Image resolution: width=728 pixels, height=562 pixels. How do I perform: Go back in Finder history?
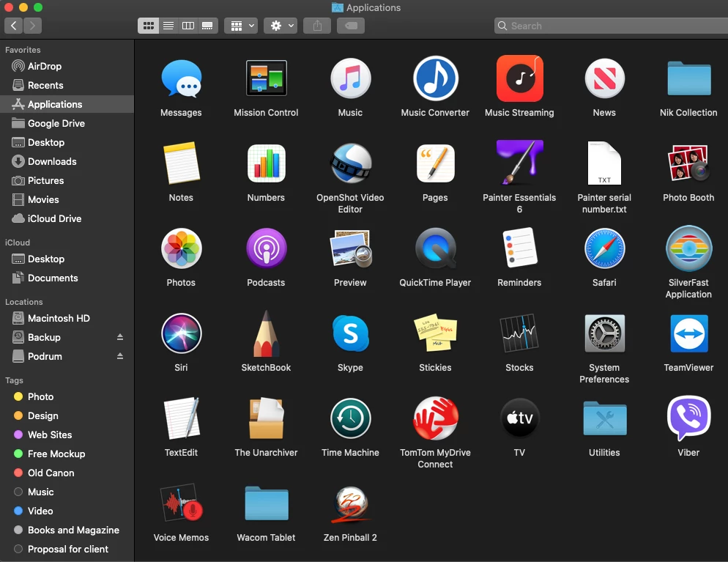[x=13, y=26]
